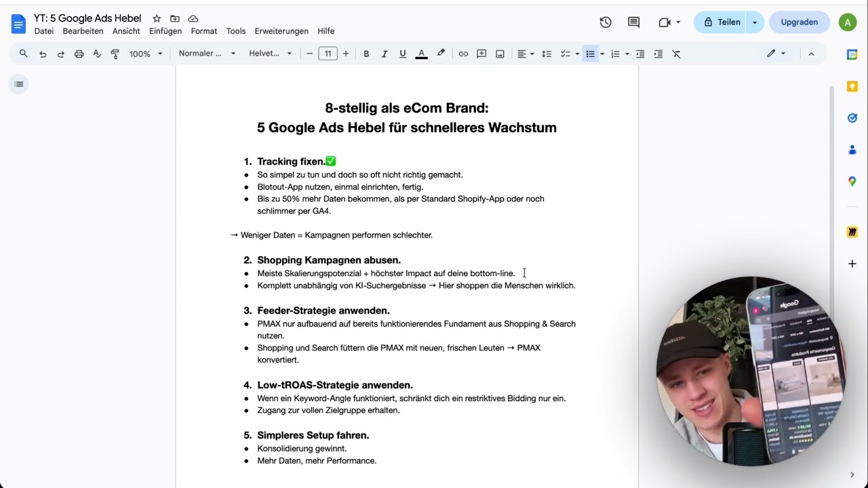Start a video call with the camera icon
Screen dimensions: 868x488
[x=665, y=22]
